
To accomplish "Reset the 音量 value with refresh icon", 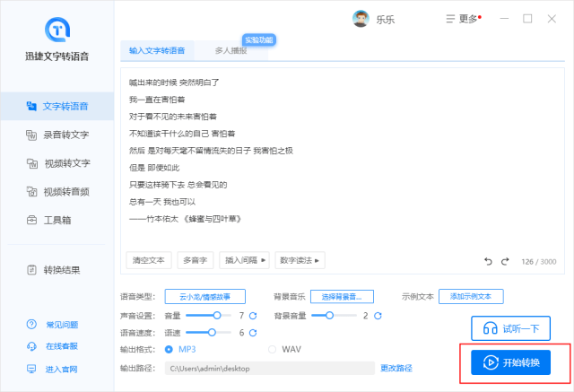I will tap(253, 316).
